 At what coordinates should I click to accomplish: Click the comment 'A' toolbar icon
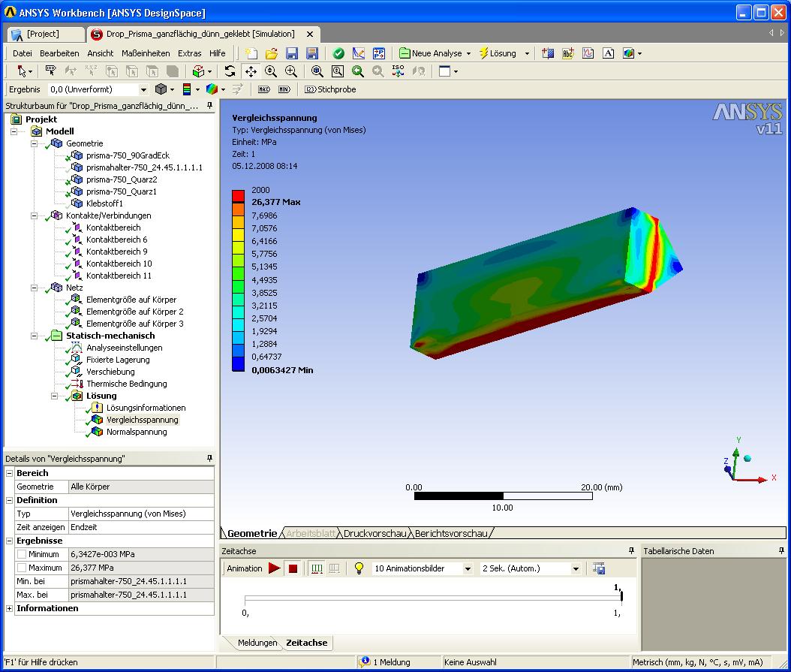[609, 53]
